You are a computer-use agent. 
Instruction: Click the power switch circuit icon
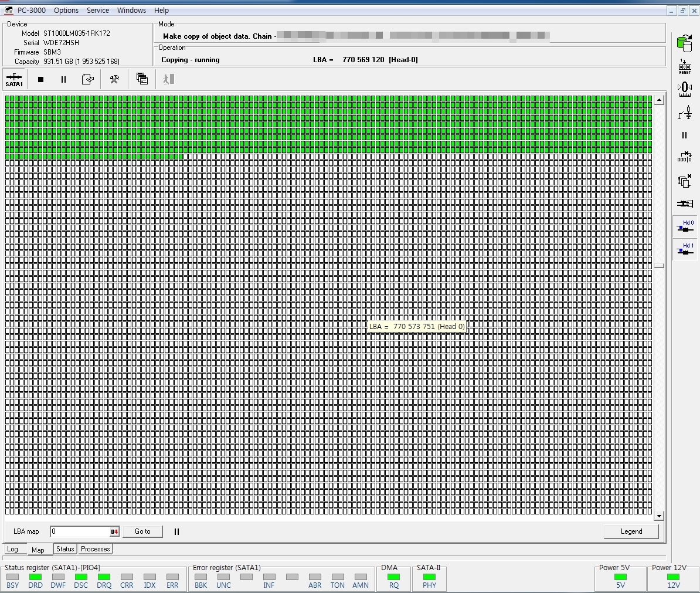pyautogui.click(x=684, y=113)
